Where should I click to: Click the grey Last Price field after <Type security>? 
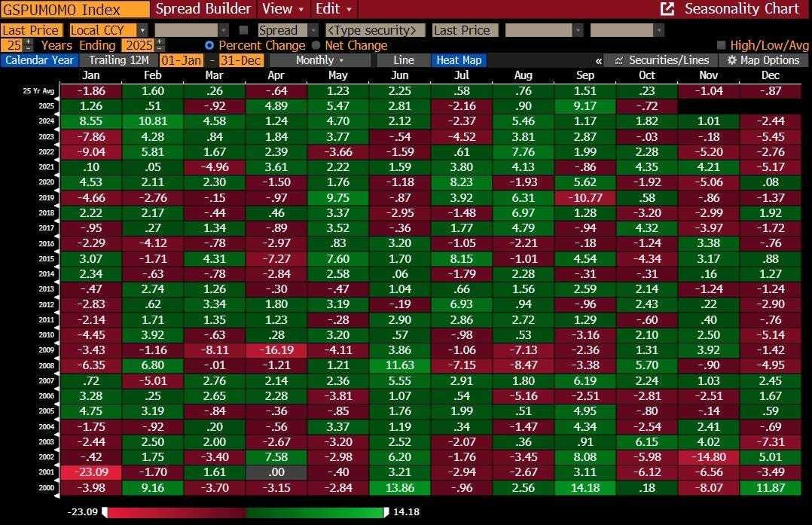(465, 31)
